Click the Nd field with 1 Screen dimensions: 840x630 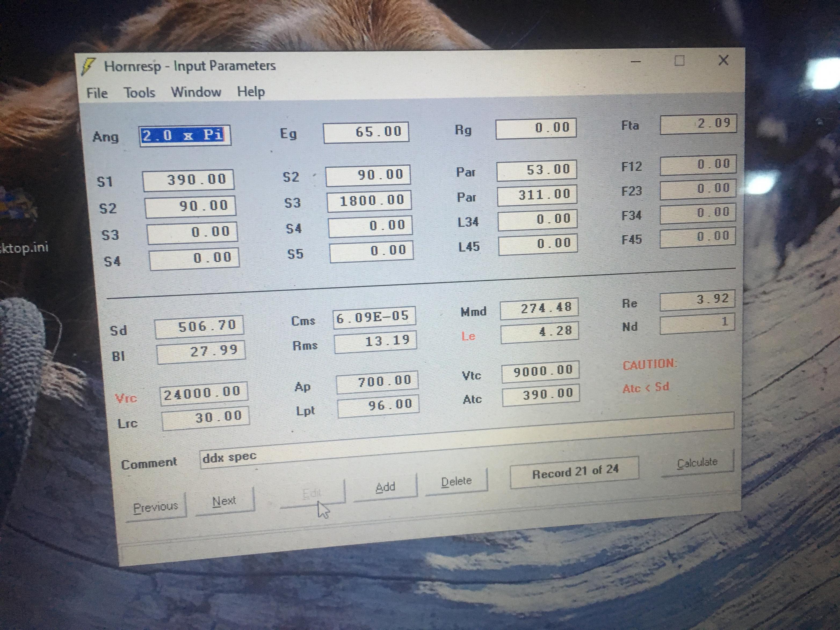point(697,324)
